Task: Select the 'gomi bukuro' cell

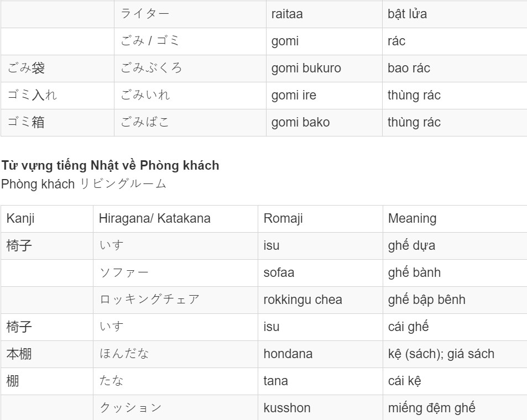Action: [325, 68]
